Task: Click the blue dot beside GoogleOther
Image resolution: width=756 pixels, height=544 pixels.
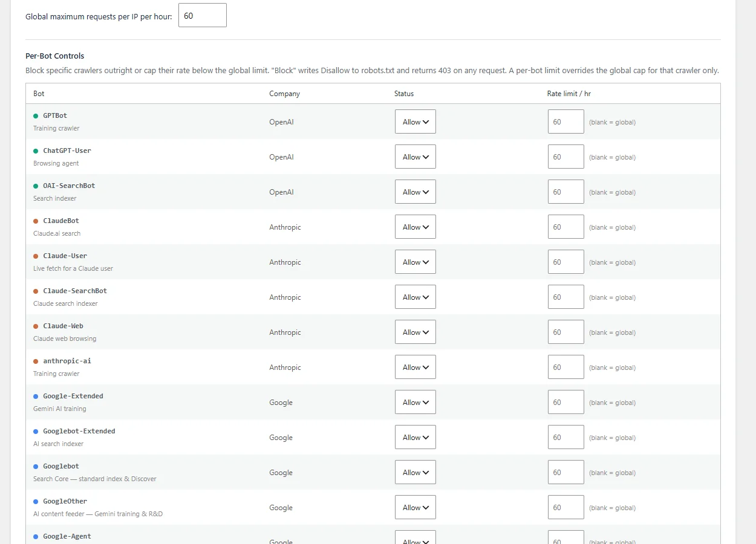Action: click(x=36, y=502)
